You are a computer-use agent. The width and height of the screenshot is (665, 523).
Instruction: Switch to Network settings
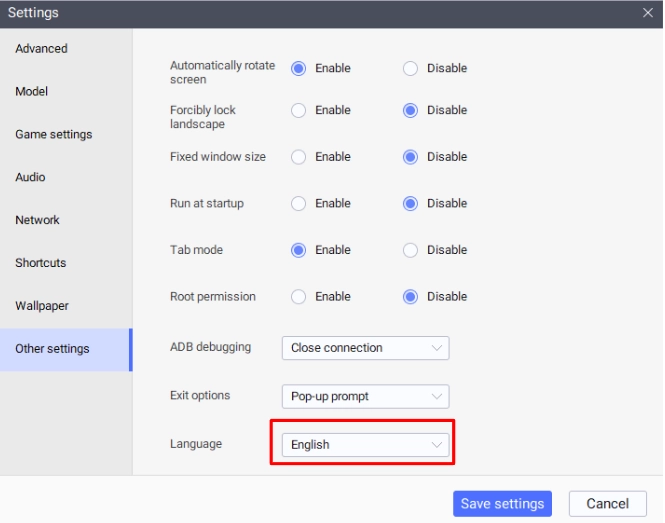[x=38, y=221]
